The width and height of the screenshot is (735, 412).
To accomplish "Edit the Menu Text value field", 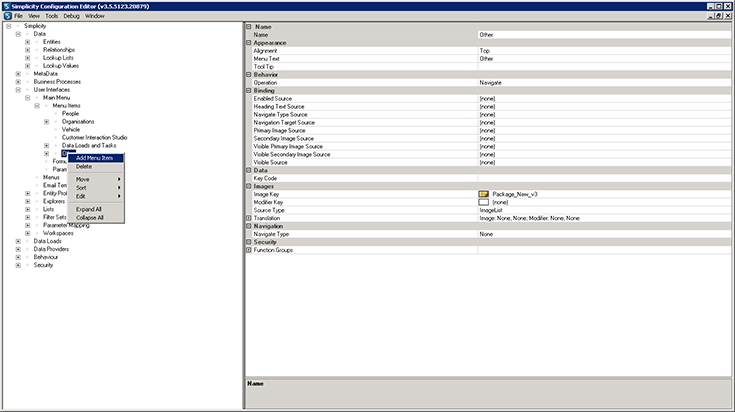I will point(604,59).
